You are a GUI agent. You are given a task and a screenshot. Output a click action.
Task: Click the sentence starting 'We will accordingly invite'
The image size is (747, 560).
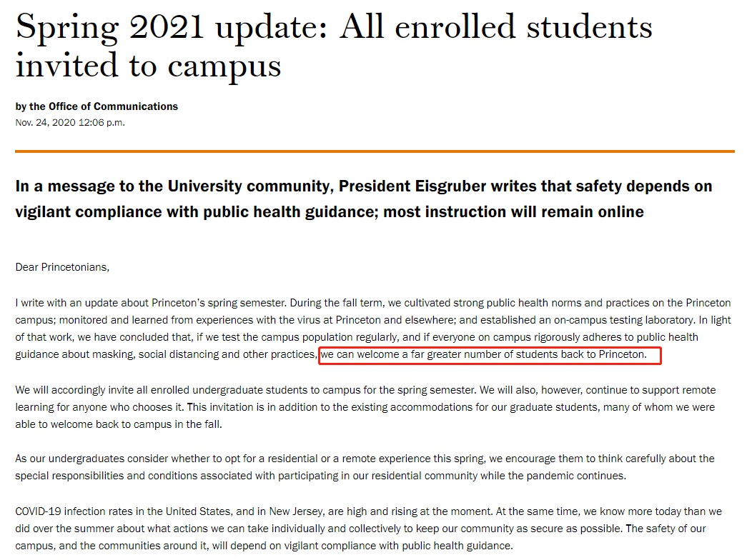click(246, 390)
